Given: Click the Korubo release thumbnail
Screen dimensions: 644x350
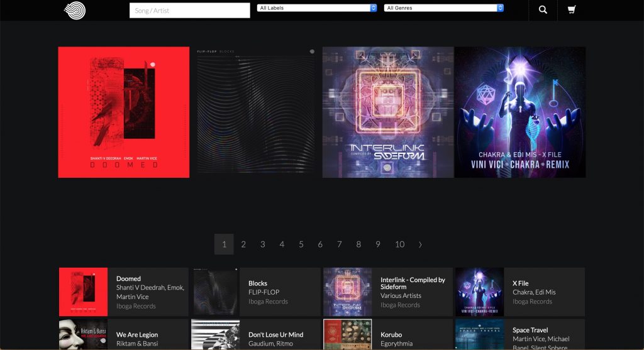Looking at the screenshot, I should [347, 334].
